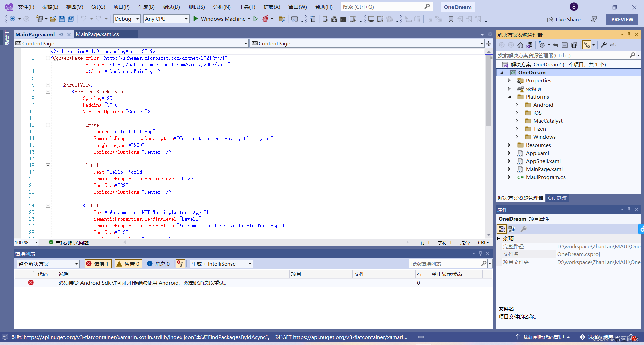Click the 搜索错误列表 search field
The image size is (644, 345).
point(447,264)
